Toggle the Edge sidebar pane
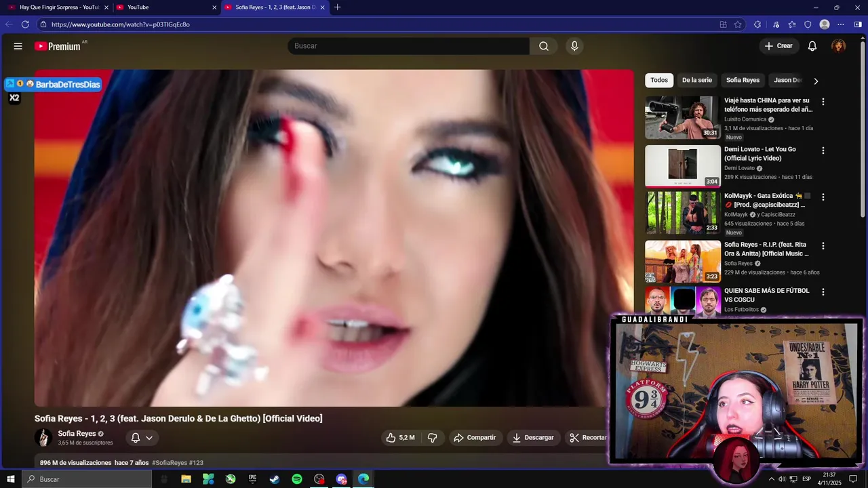The image size is (868, 488). tap(858, 24)
